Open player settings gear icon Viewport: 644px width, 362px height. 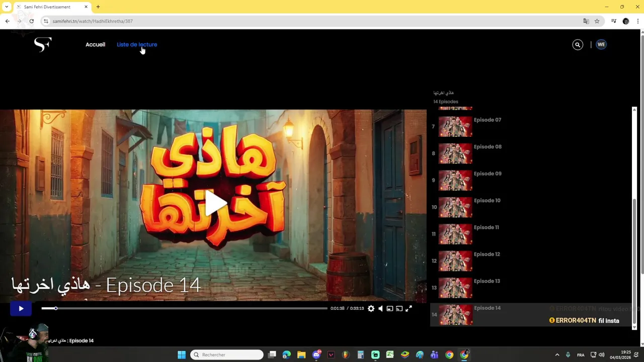(371, 309)
